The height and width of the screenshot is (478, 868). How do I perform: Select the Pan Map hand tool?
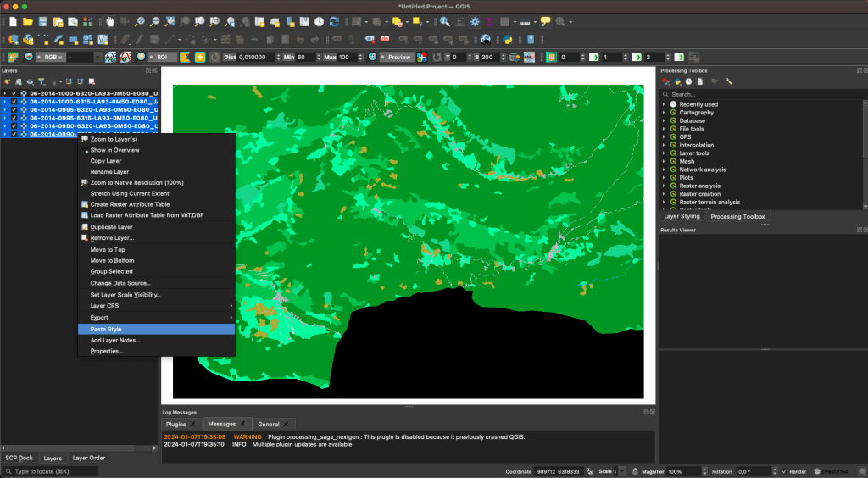pyautogui.click(x=110, y=21)
